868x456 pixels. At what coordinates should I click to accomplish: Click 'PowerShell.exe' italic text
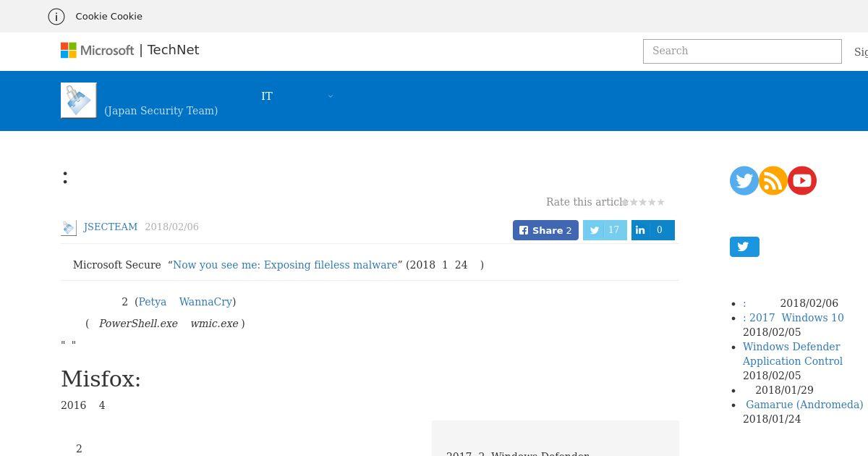(x=138, y=324)
